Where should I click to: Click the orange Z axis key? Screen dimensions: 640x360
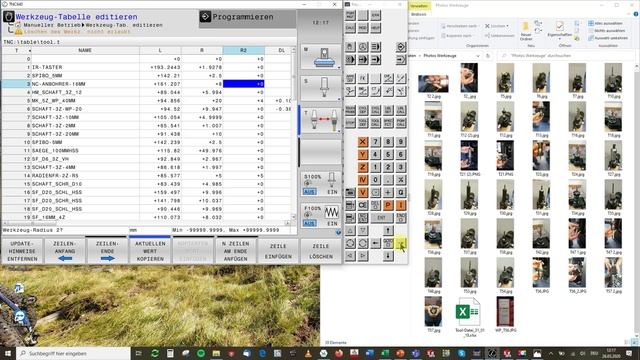(x=362, y=167)
